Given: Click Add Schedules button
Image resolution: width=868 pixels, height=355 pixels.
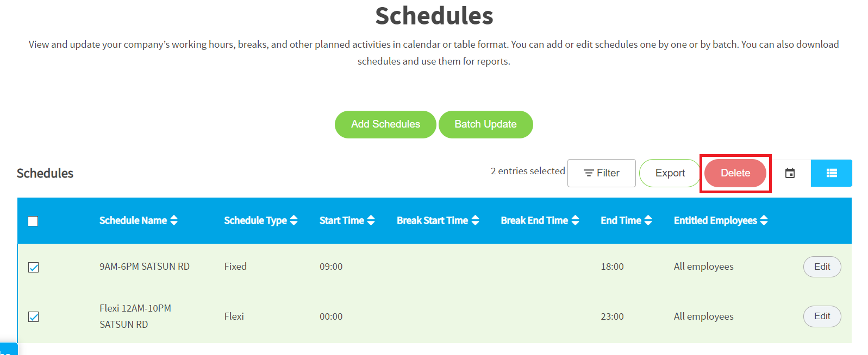Looking at the screenshot, I should 385,124.
